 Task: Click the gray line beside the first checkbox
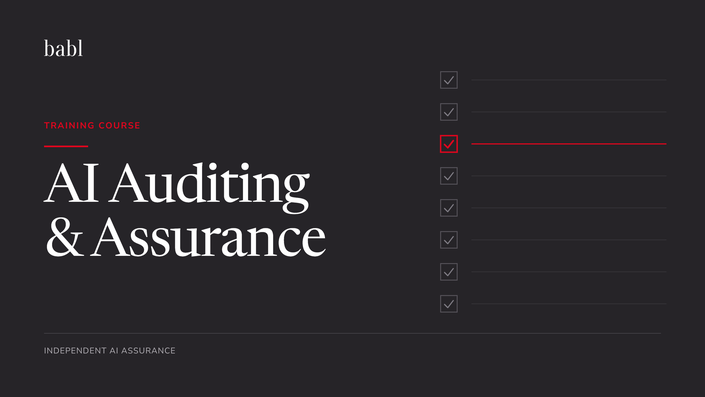pyautogui.click(x=569, y=80)
